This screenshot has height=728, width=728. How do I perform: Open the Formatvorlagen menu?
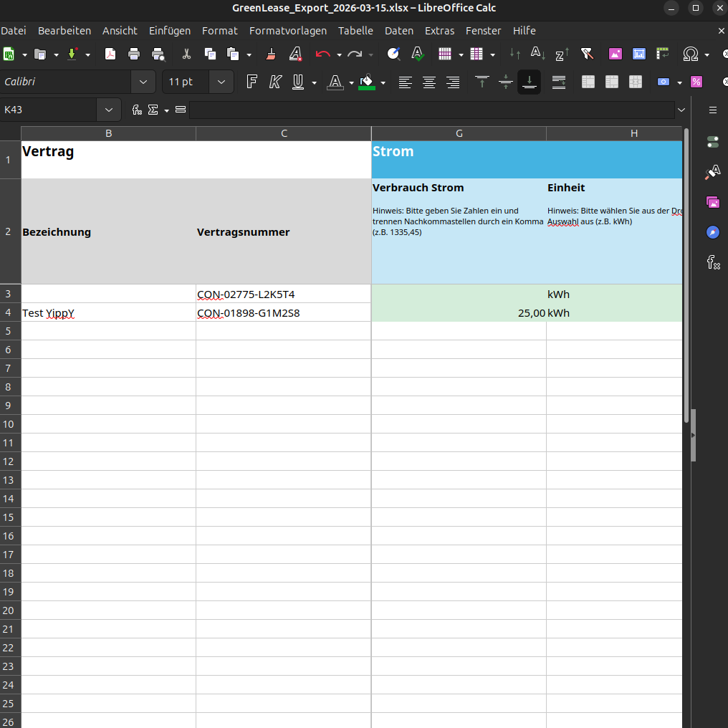[x=288, y=31]
